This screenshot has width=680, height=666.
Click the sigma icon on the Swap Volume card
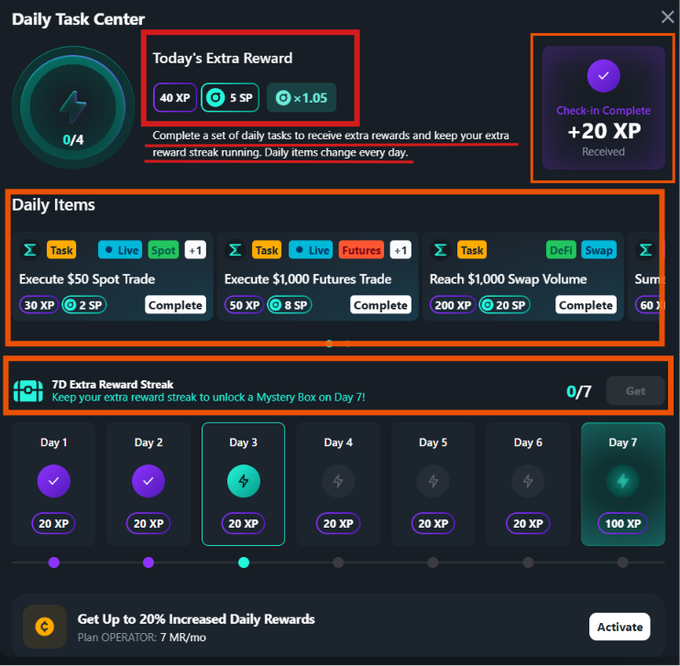[x=440, y=250]
